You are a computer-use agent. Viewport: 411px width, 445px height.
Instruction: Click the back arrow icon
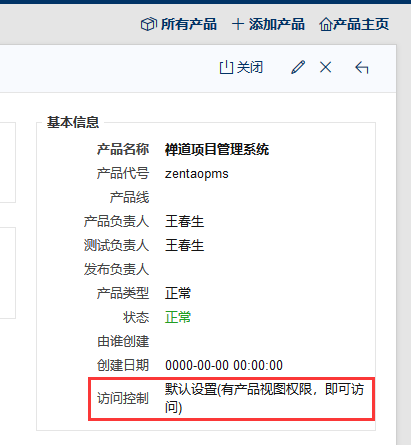click(x=362, y=68)
